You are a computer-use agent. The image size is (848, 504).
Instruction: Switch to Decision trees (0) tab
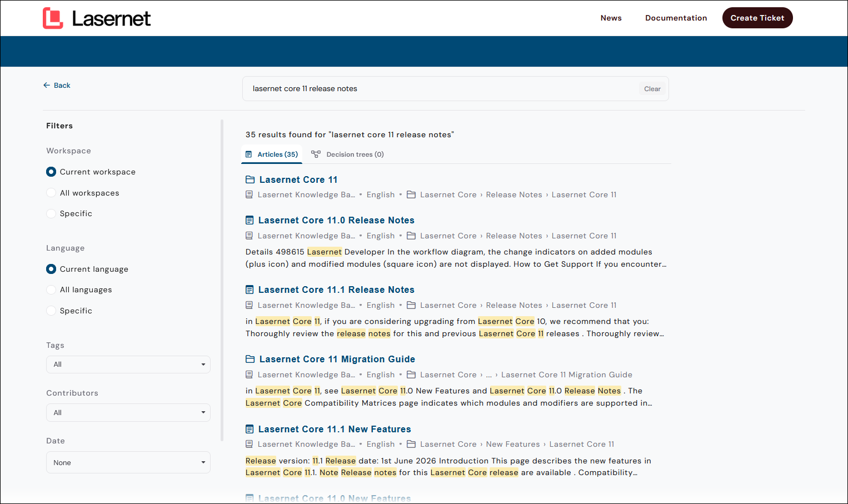[x=348, y=154]
